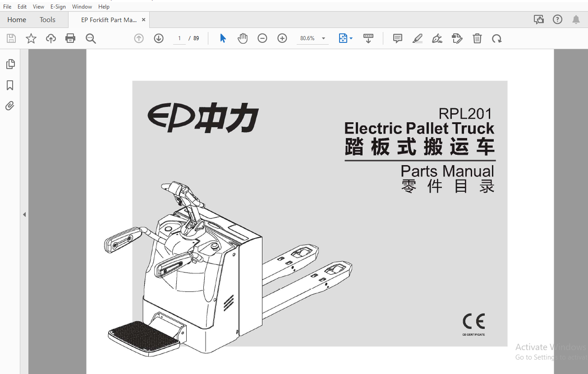Screen dimensions: 588x374
Task: Add document to starred bookmarks
Action: [x=31, y=38]
